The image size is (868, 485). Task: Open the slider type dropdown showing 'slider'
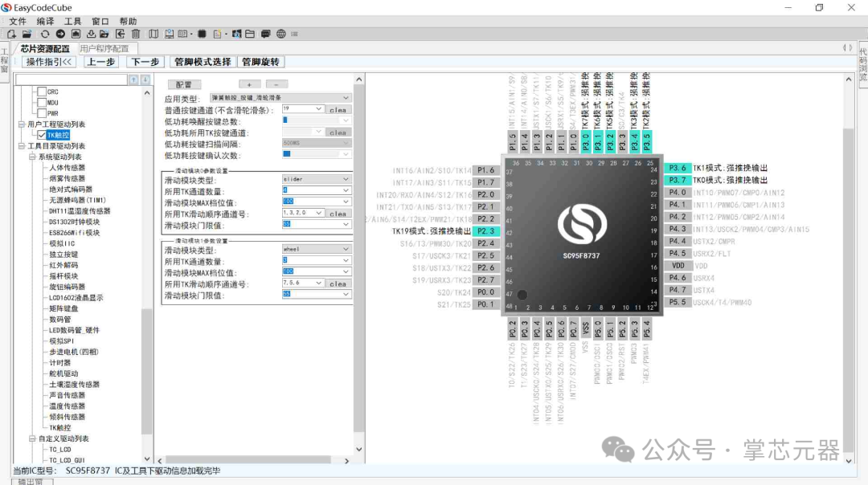coord(346,178)
